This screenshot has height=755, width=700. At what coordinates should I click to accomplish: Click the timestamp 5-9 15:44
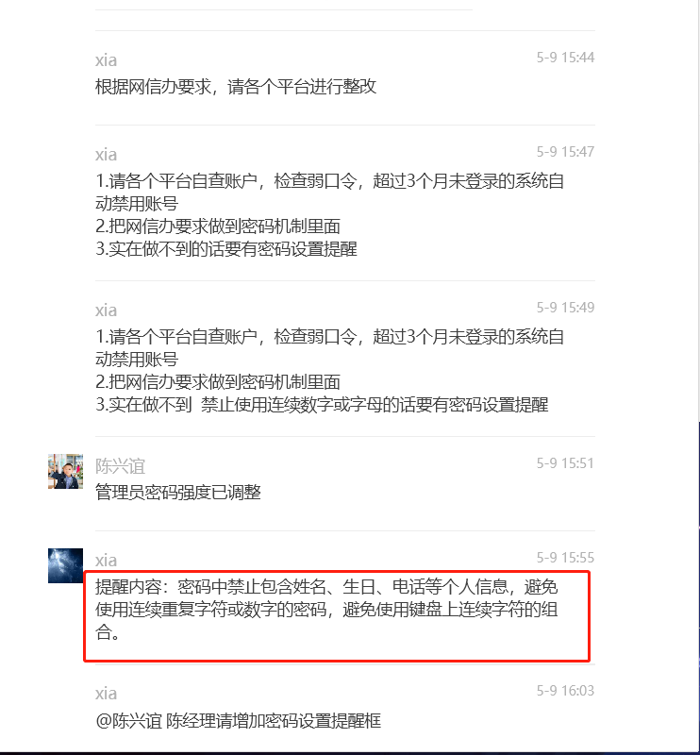coord(565,58)
